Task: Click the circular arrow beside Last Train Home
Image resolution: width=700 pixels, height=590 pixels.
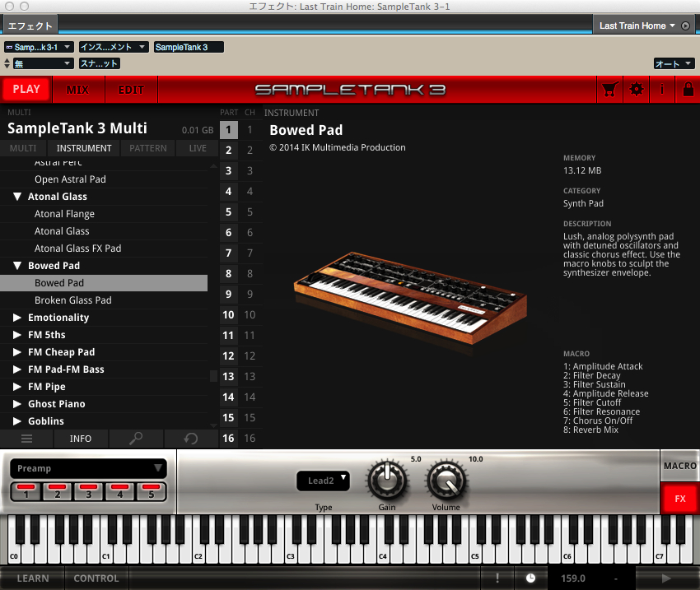Action: click(685, 26)
